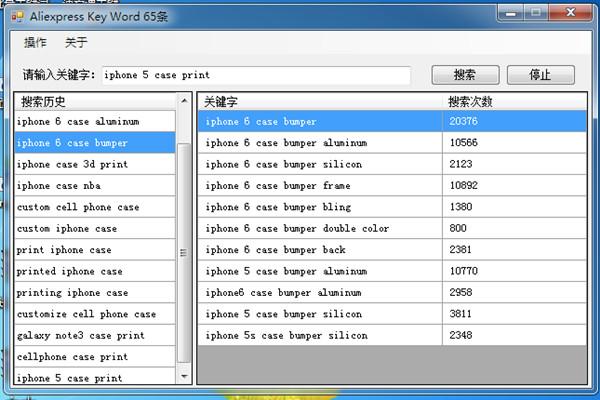The height and width of the screenshot is (400, 600).
Task: Click the 关键字 column header
Action: click(320, 102)
